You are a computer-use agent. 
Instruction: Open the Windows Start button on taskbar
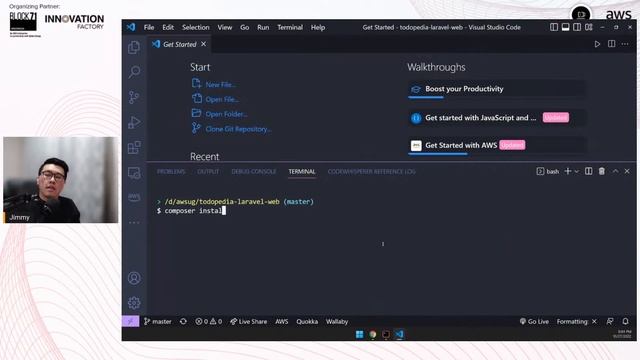(360, 335)
